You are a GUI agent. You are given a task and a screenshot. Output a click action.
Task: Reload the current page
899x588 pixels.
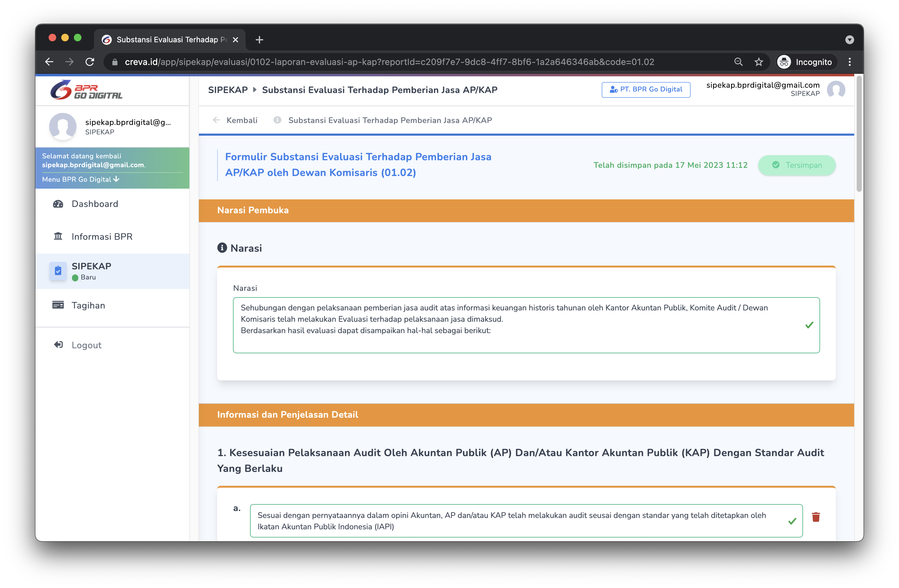coord(90,62)
